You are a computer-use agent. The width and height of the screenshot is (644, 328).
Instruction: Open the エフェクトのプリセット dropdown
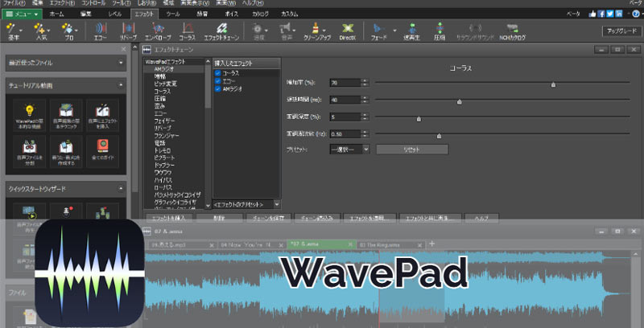tap(246, 204)
